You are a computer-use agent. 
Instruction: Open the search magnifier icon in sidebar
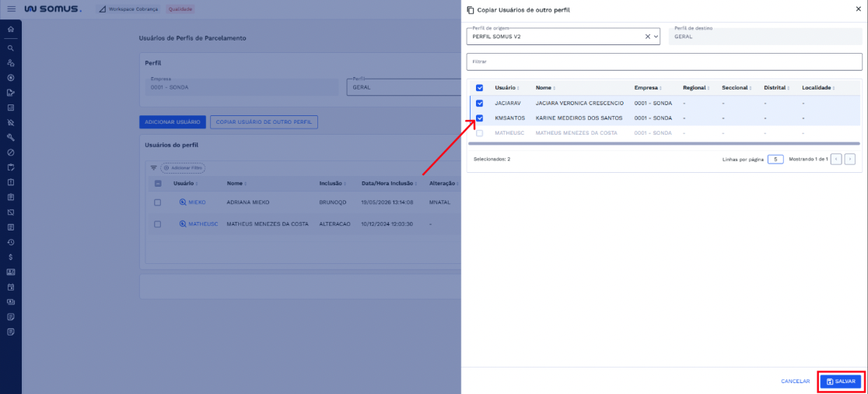pyautogui.click(x=11, y=48)
